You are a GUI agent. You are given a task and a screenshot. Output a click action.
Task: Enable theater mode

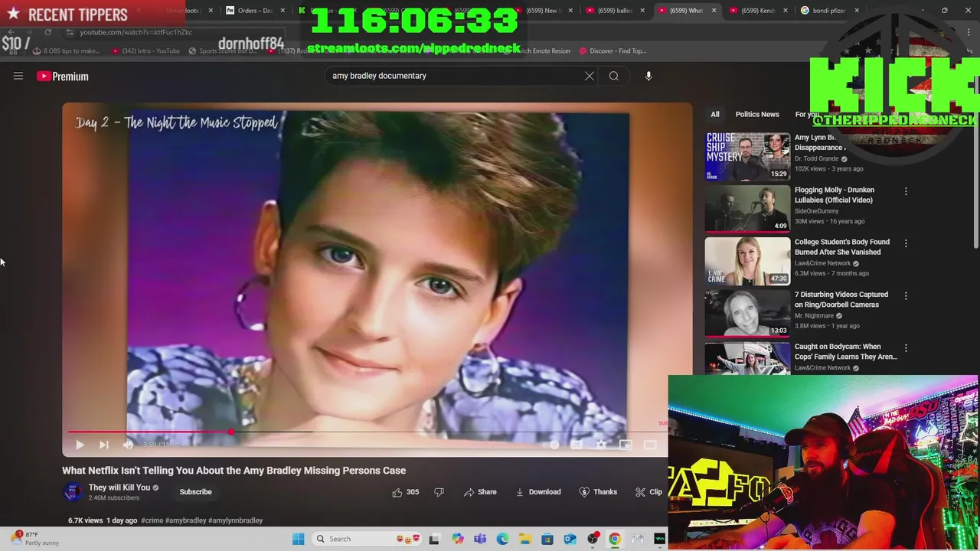tap(650, 445)
